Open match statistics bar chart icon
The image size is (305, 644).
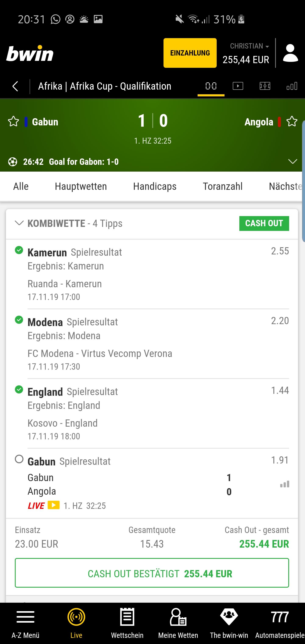click(292, 86)
